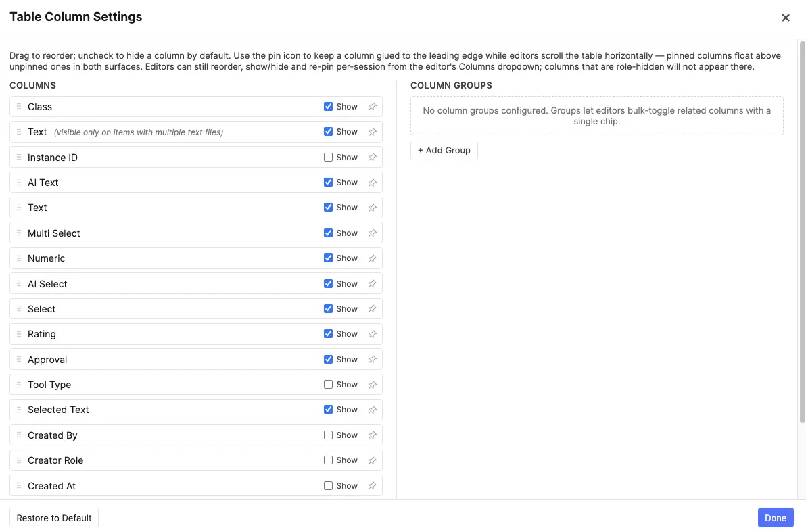This screenshot has width=806, height=532.
Task: Enable Show for the Tool Type column
Action: click(x=328, y=385)
